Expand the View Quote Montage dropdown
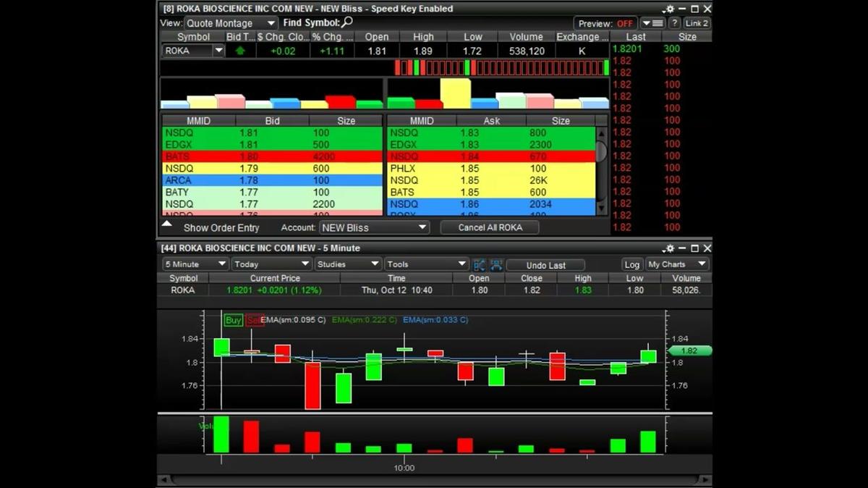The width and height of the screenshot is (868, 488). [231, 23]
